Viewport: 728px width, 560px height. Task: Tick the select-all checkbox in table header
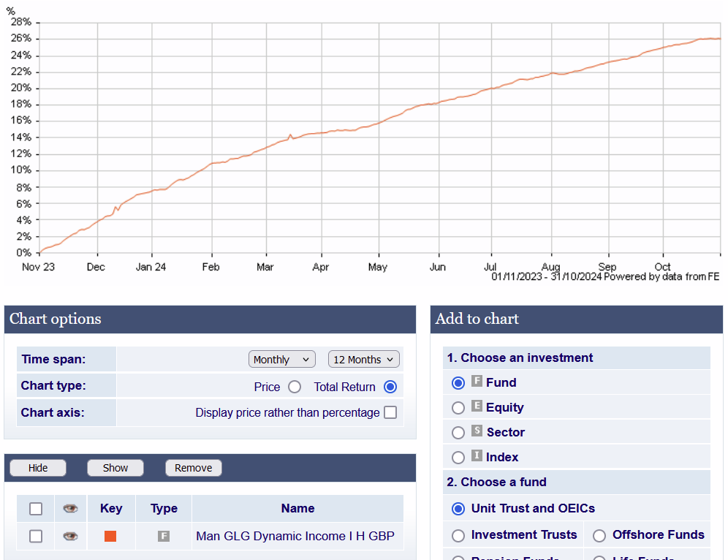coord(36,509)
